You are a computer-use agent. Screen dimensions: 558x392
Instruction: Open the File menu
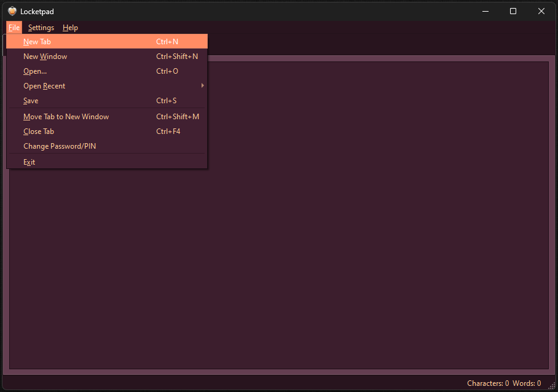14,27
